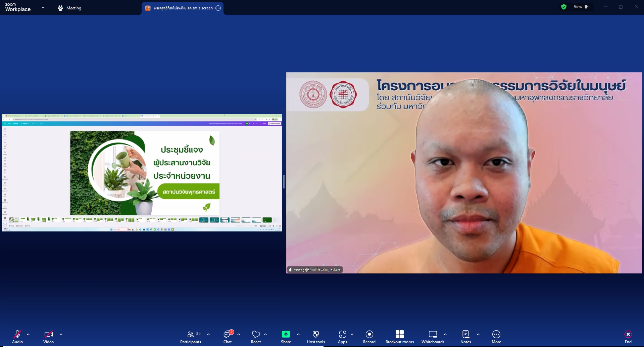Open Breakout rooms
Screen dimensions: 644x347
(x=399, y=337)
